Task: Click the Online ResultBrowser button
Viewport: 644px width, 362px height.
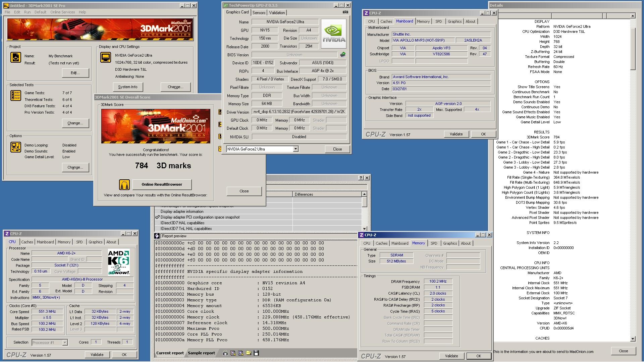Action: pyautogui.click(x=162, y=184)
